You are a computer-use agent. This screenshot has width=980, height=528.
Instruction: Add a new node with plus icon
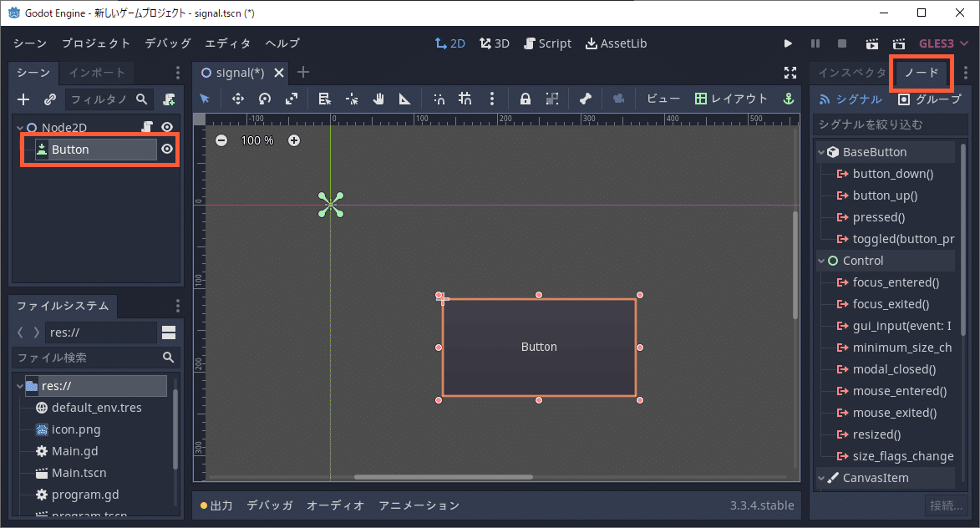pyautogui.click(x=23, y=99)
